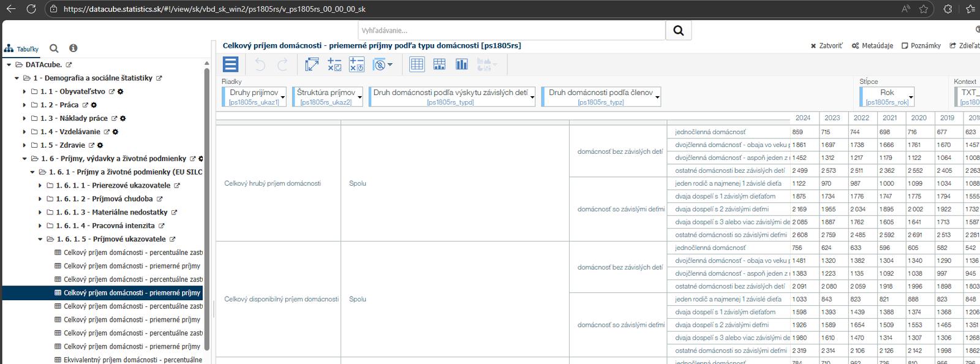980x364 pixels.
Task: Open the Poznámky notes panel
Action: tap(921, 46)
